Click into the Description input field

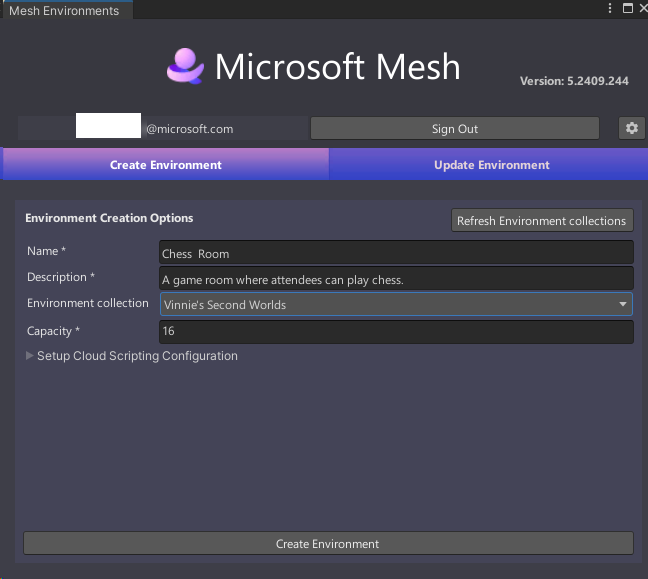tap(396, 279)
